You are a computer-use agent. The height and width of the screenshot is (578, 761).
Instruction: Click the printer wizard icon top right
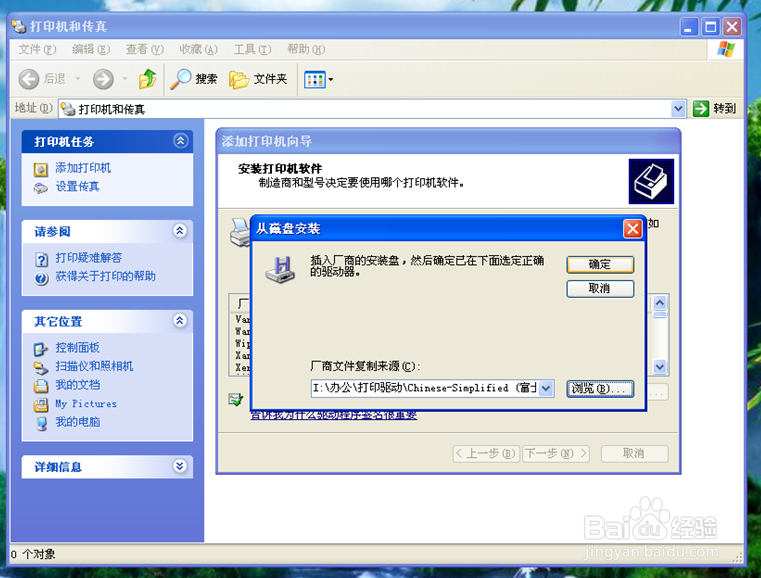(x=651, y=181)
